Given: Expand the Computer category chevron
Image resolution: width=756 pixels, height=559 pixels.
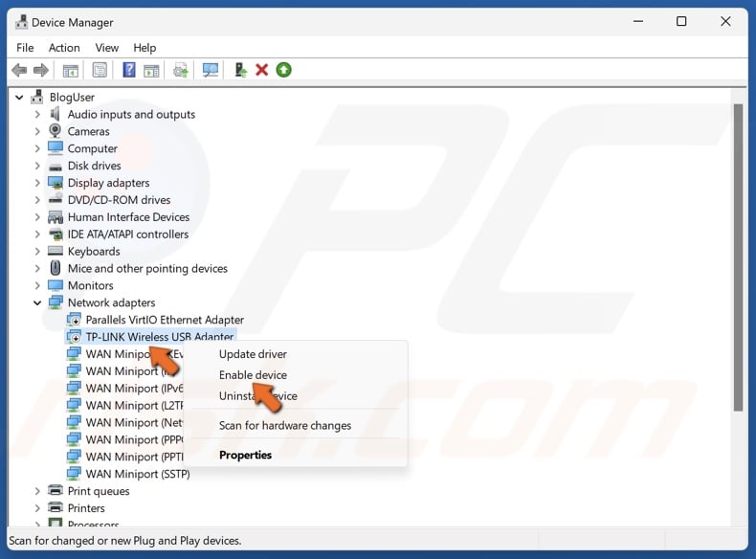Looking at the screenshot, I should (37, 148).
